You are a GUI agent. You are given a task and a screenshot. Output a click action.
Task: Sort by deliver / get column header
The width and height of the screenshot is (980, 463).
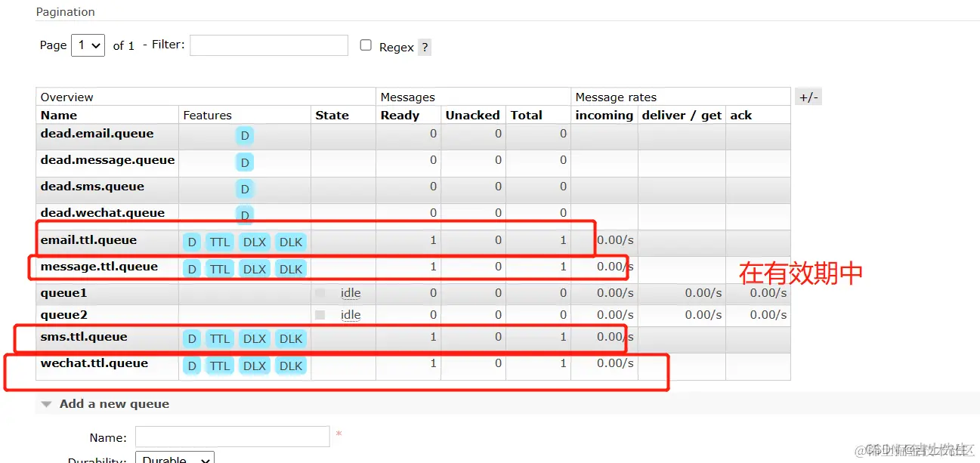pos(682,116)
